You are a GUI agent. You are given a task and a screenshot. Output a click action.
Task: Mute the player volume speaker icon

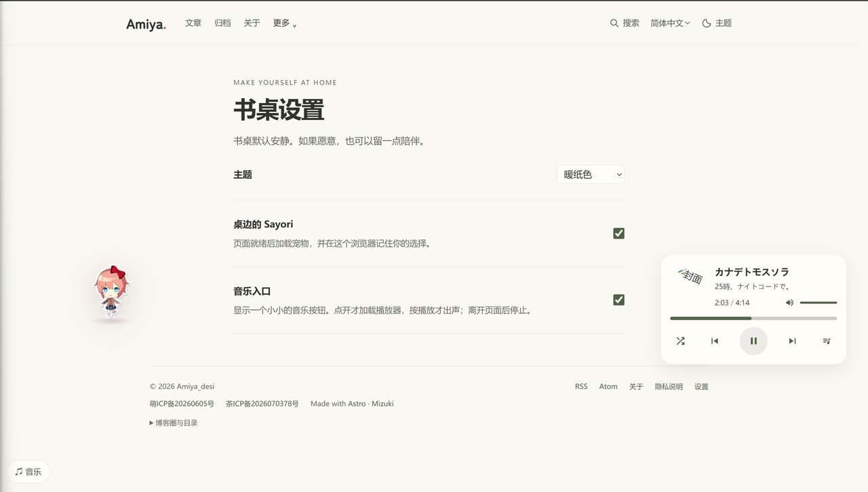(x=789, y=303)
